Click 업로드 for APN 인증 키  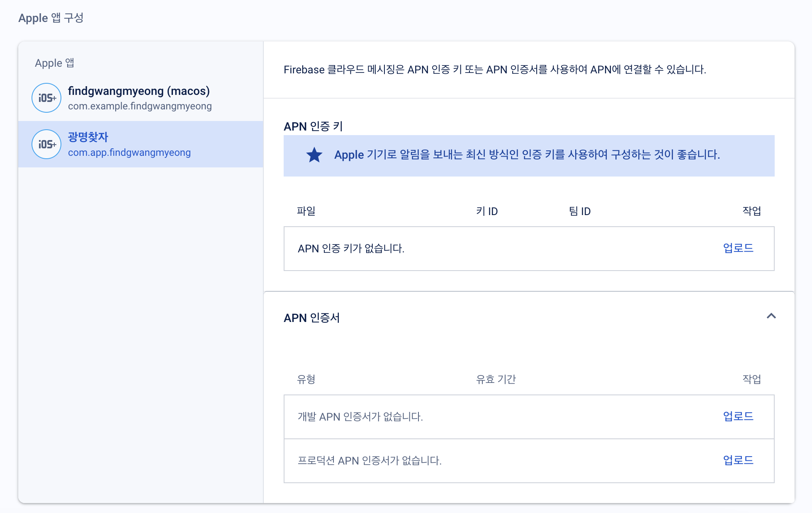click(738, 248)
